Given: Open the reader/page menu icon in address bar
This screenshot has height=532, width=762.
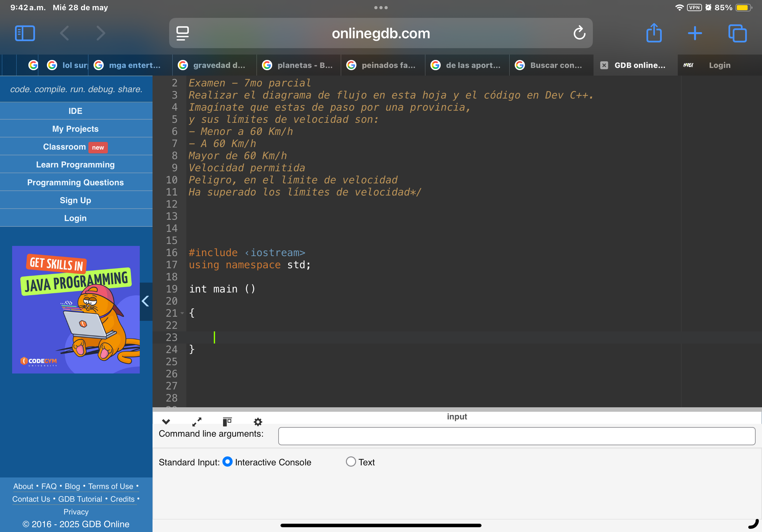Looking at the screenshot, I should coord(183,33).
